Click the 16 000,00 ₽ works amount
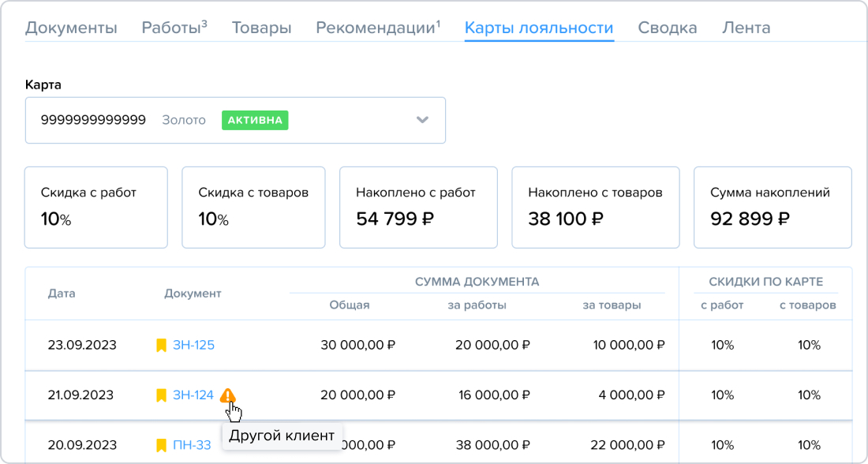Screen dimensions: 868x464 point(494,395)
